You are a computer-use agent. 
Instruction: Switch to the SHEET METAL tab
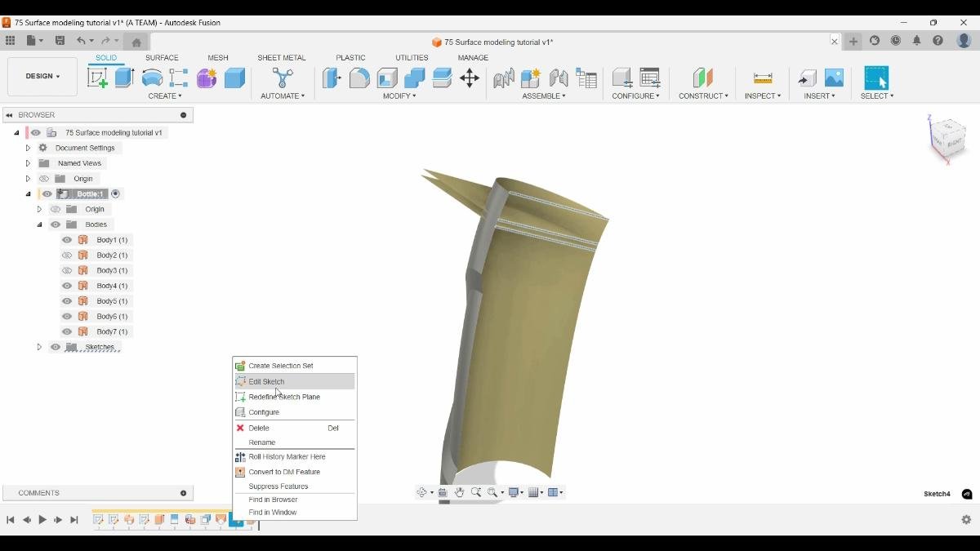click(282, 58)
